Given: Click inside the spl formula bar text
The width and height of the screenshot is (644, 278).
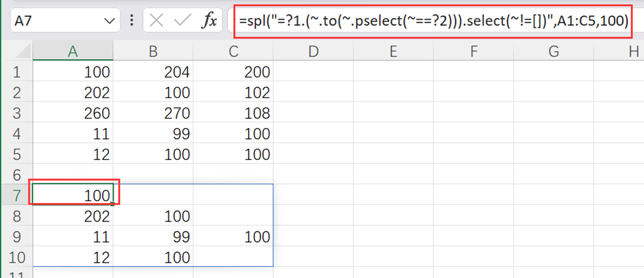Looking at the screenshot, I should (432, 21).
